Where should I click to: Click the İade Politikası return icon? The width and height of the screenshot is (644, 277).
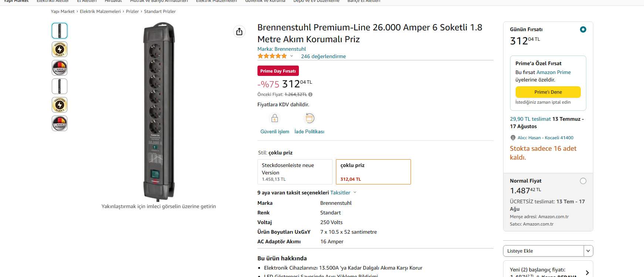point(310,119)
